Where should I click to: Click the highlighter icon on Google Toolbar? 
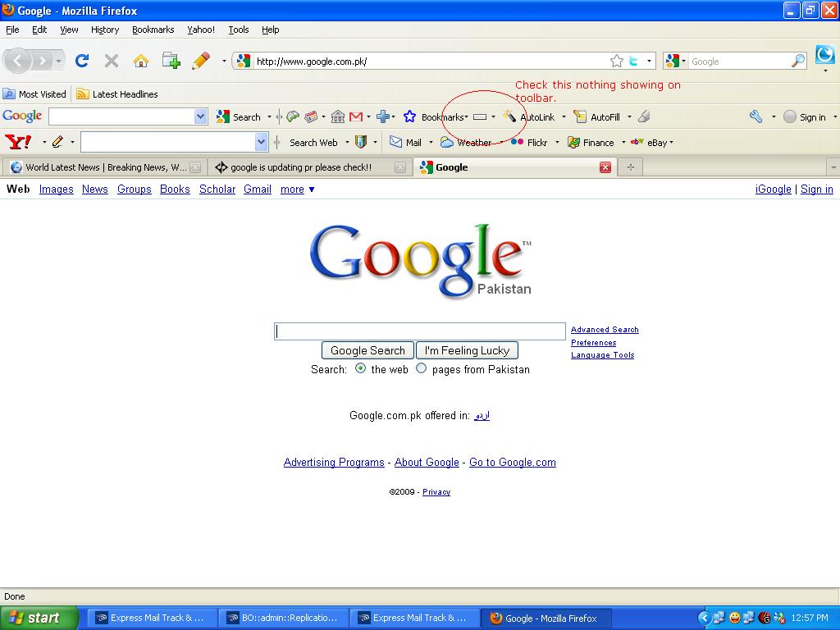point(645,116)
